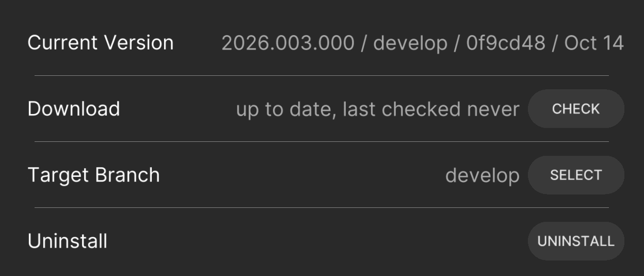
Task: Click commit hash 0f9cd48
Action: (506, 43)
